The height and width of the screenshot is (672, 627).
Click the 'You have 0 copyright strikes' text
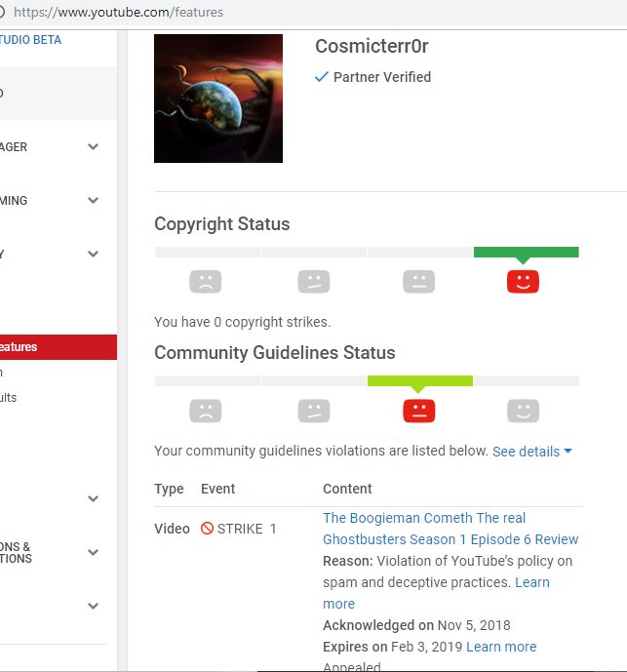[x=243, y=322]
